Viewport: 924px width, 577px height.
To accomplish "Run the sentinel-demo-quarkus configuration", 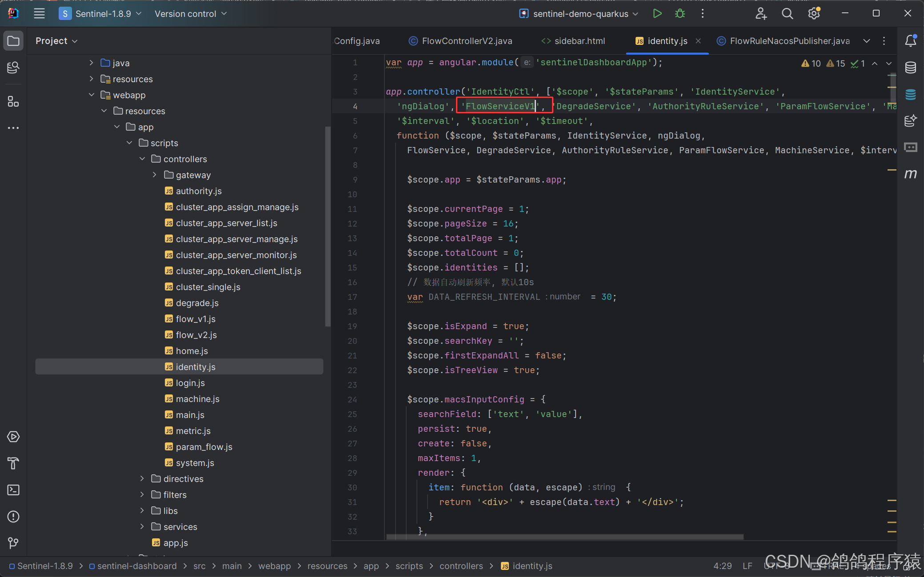I will click(657, 14).
